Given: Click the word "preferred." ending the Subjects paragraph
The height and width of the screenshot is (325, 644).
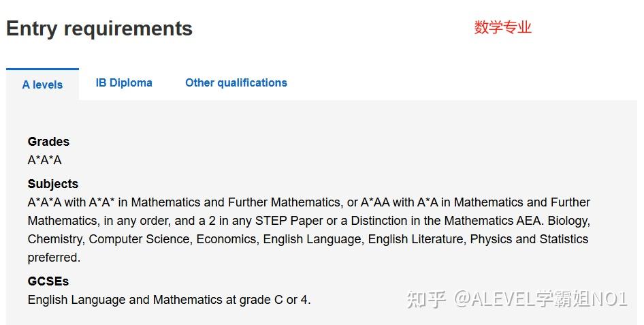Looking at the screenshot, I should pyautogui.click(x=54, y=258).
